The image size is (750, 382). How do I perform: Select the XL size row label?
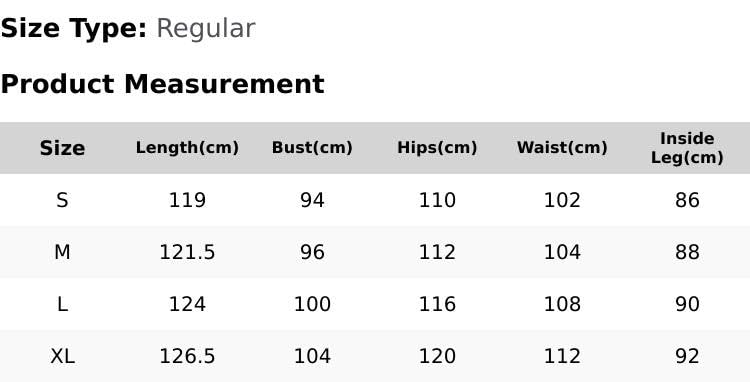pos(62,357)
